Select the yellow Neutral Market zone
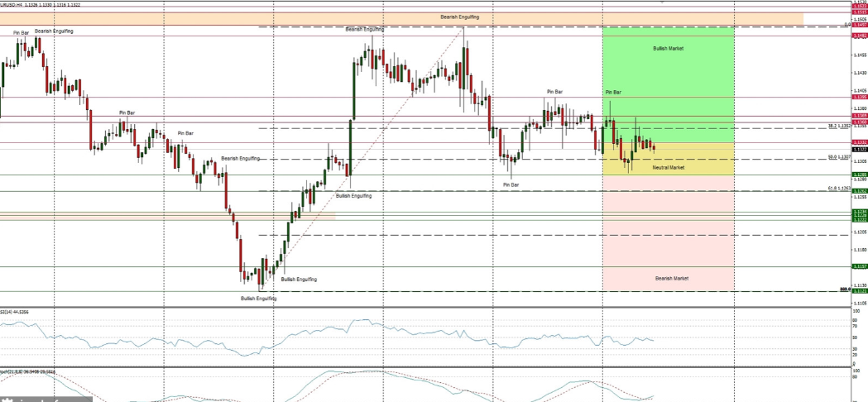Image resolution: width=868 pixels, height=402 pixels. tap(668, 159)
